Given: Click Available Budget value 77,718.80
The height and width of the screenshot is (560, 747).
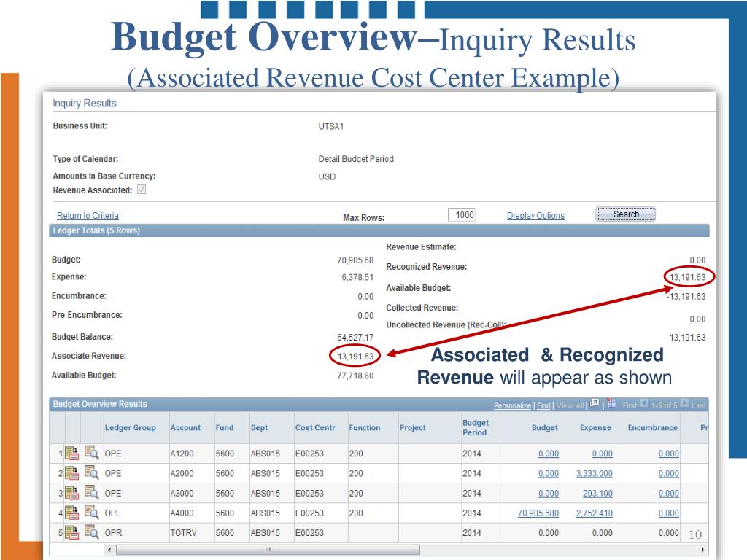Looking at the screenshot, I should (x=355, y=376).
